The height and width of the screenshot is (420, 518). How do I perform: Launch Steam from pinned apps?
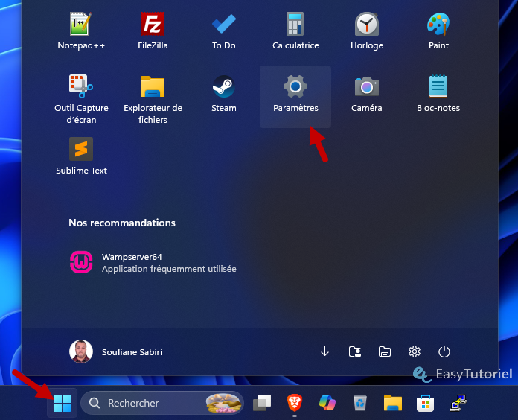[x=223, y=95]
